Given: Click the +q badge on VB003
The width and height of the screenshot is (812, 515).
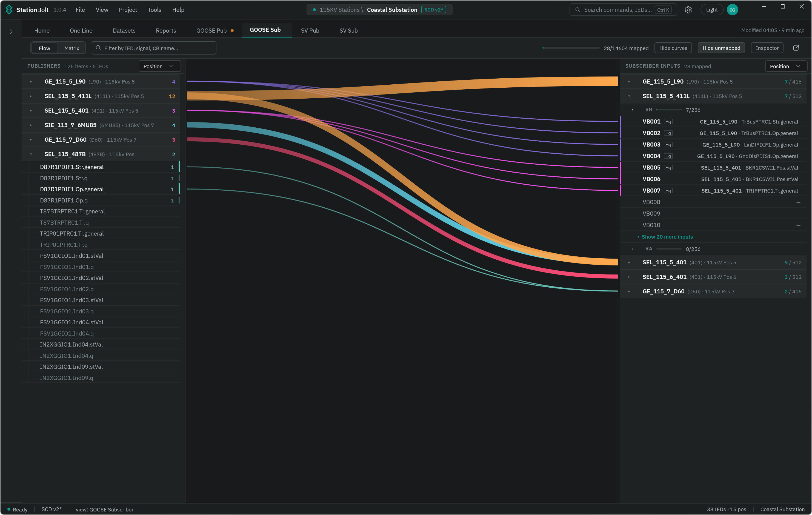Looking at the screenshot, I should point(668,145).
